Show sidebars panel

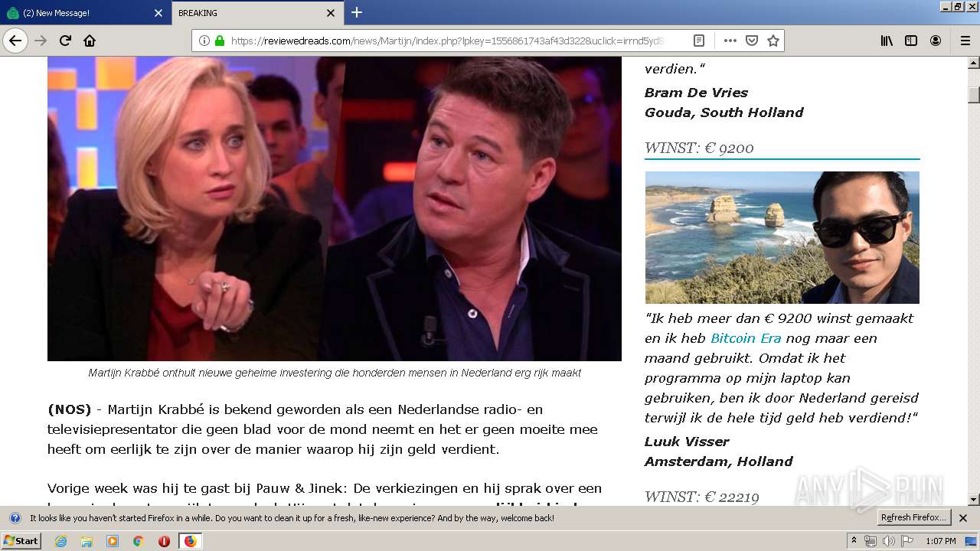click(x=911, y=41)
